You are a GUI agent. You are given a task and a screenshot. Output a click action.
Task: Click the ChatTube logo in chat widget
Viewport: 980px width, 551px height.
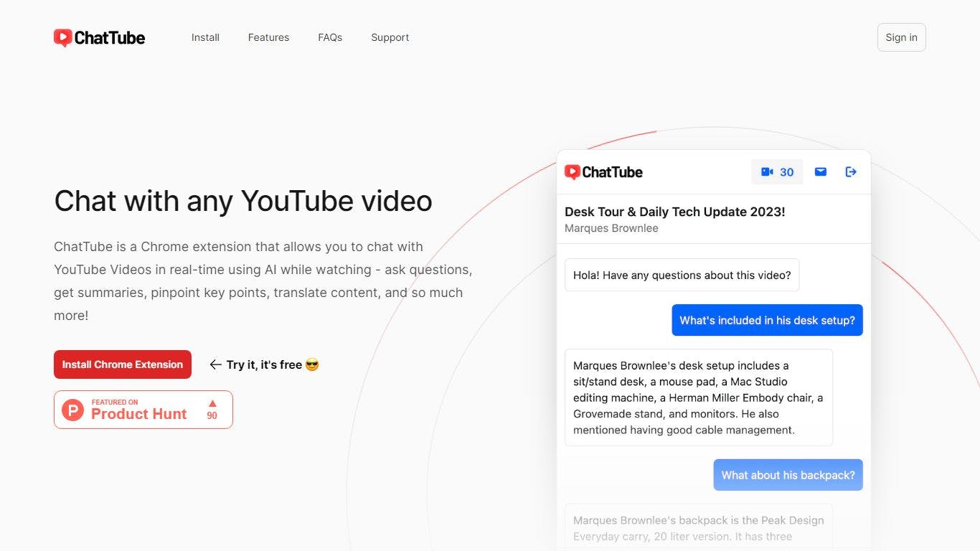[603, 172]
